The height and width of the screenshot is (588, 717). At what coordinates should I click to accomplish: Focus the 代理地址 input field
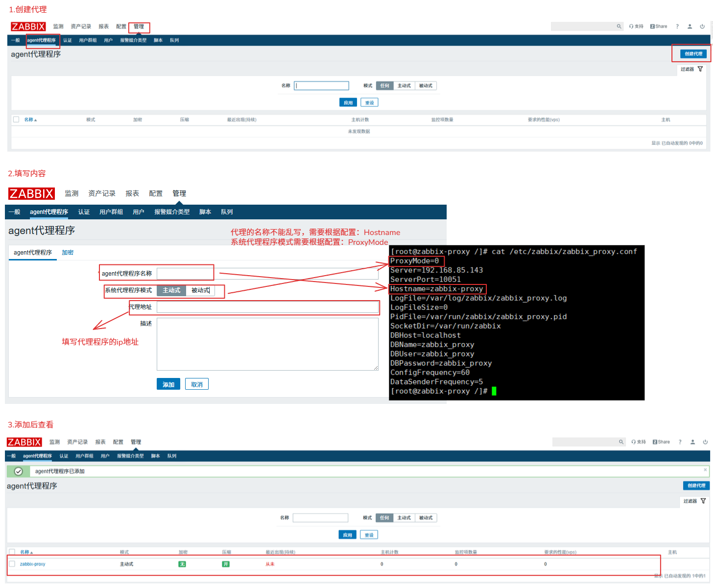coord(267,307)
